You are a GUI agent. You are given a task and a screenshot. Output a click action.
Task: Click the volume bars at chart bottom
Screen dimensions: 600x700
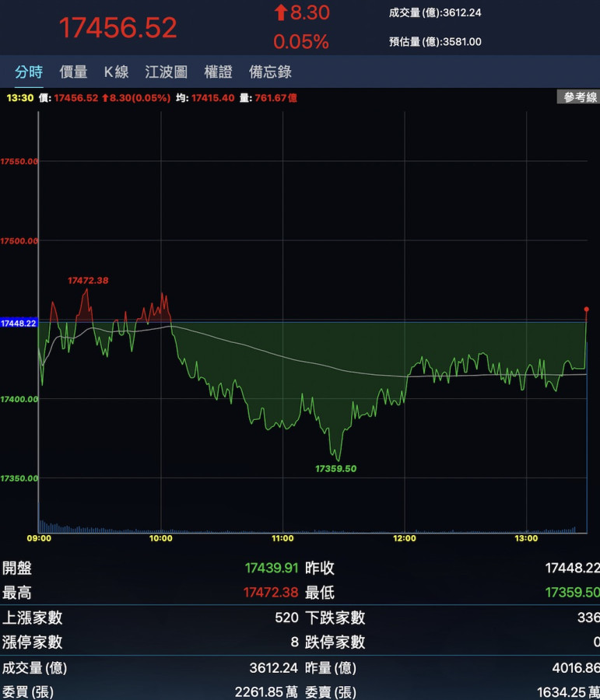pyautogui.click(x=311, y=529)
